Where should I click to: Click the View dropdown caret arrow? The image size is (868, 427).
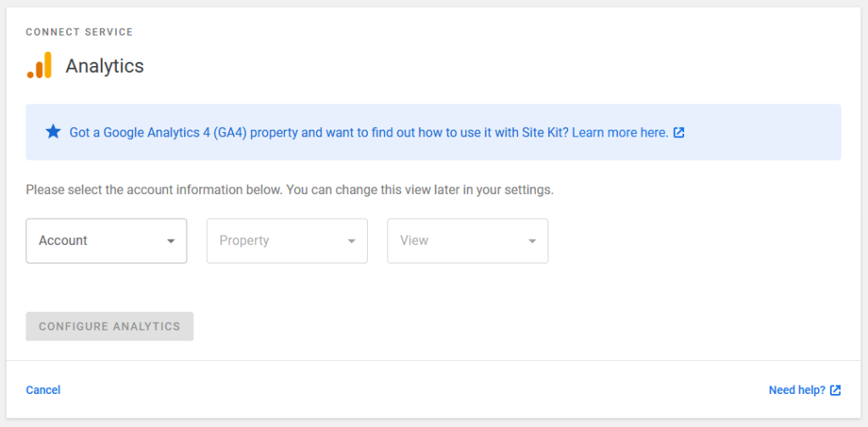coord(532,241)
